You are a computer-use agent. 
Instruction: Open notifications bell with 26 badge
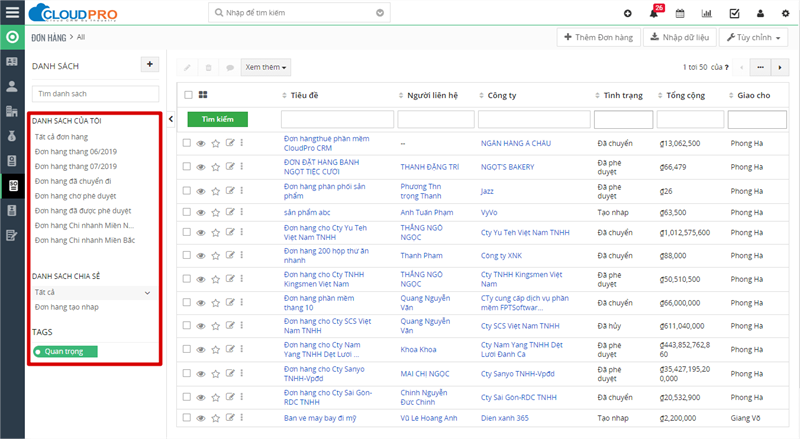654,13
